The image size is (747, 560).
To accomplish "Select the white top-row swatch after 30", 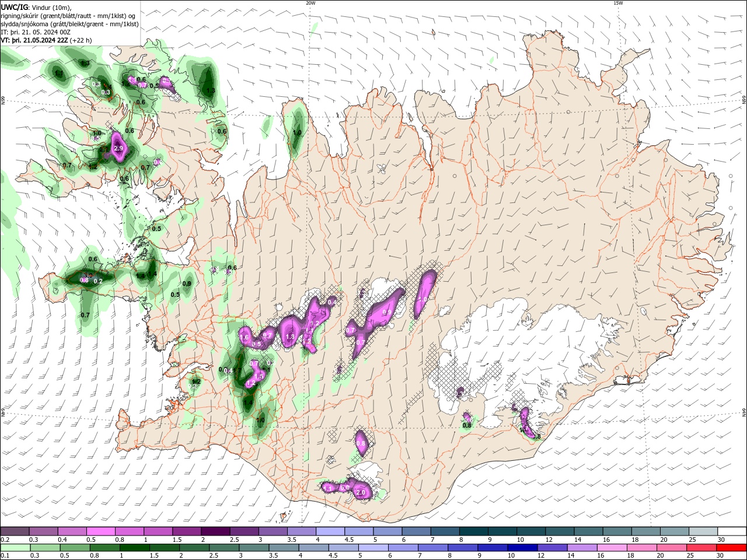I will (732, 531).
